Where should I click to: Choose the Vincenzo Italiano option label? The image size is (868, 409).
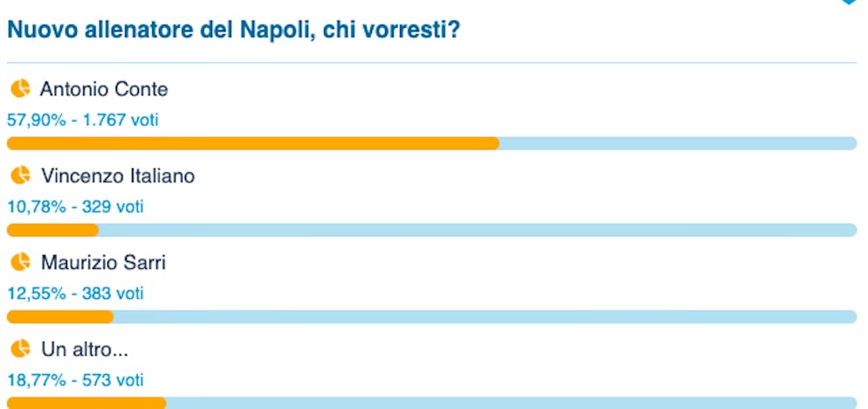(118, 177)
